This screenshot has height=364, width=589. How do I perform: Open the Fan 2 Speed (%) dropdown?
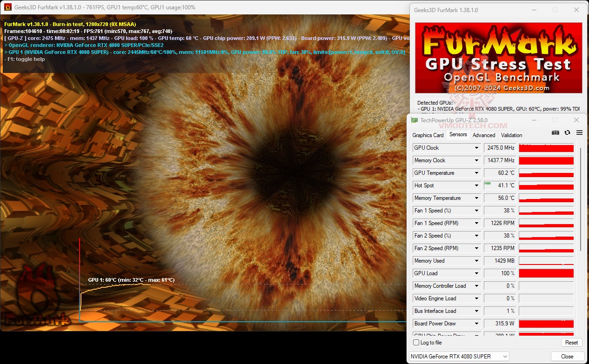click(x=476, y=236)
